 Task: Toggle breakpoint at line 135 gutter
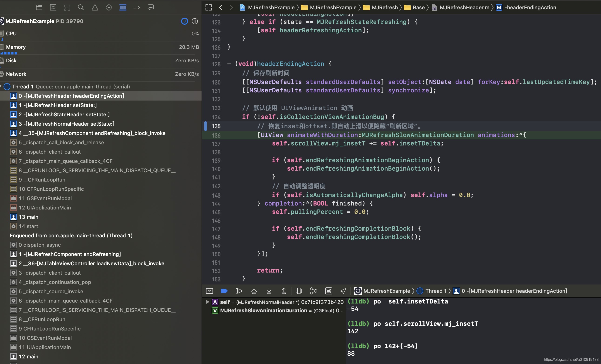point(216,126)
